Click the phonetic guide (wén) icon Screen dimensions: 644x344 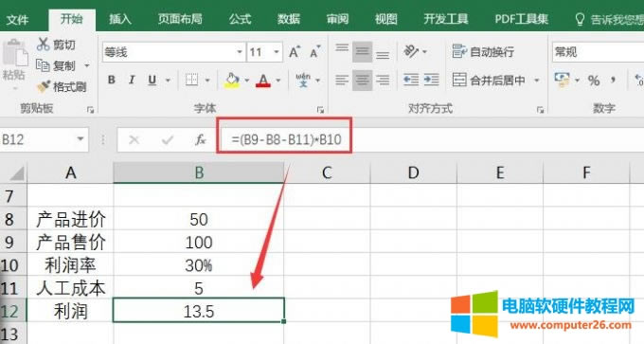pyautogui.click(x=303, y=80)
